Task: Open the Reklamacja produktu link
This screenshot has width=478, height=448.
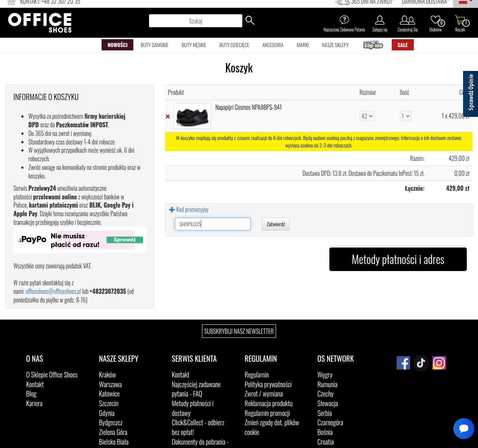Action: (269, 404)
